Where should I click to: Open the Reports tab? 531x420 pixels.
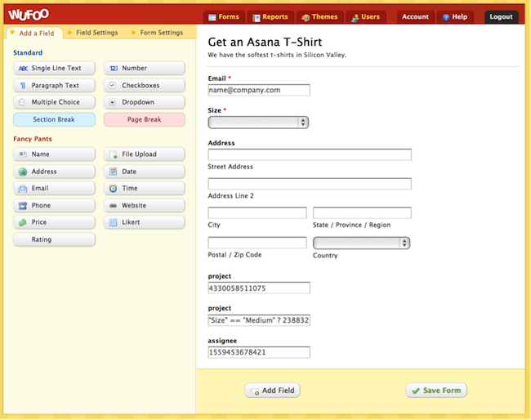(x=270, y=17)
